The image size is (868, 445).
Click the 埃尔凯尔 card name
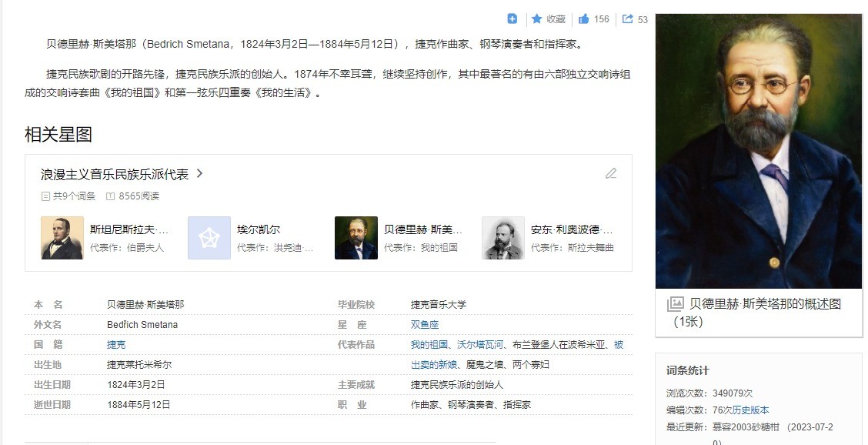point(259,229)
